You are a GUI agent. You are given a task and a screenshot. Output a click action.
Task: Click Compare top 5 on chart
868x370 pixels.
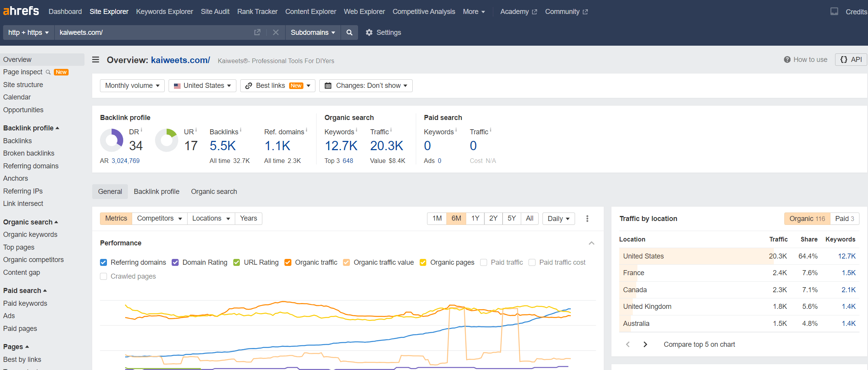click(x=699, y=344)
